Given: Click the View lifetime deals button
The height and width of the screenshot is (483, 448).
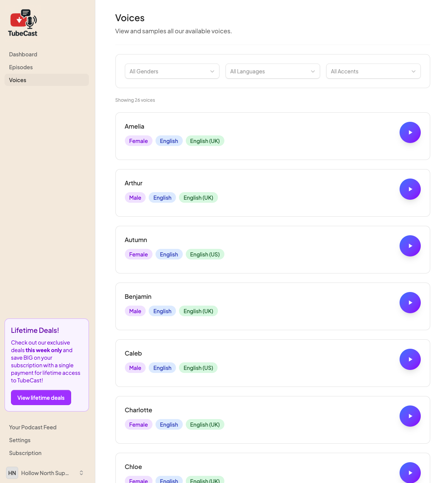Looking at the screenshot, I should [41, 398].
